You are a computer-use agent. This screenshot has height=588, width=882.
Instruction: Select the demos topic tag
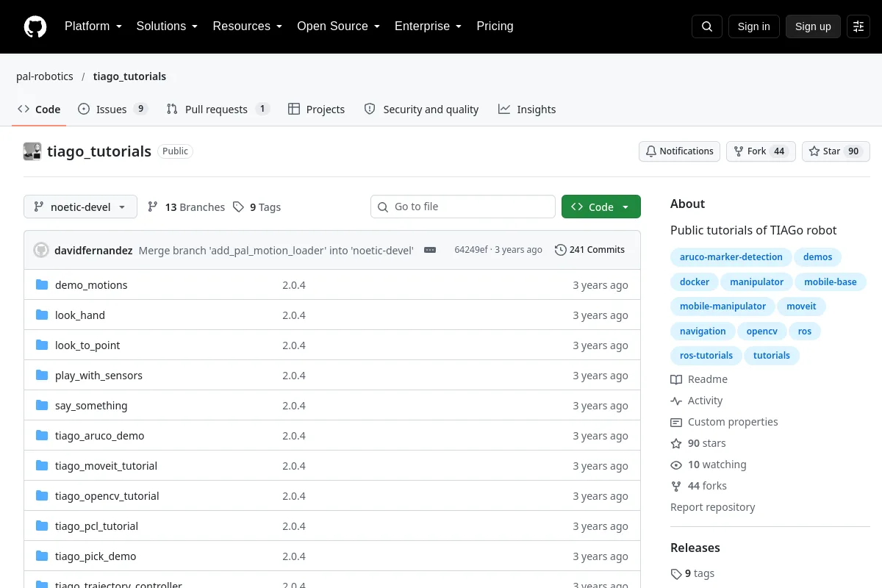(x=818, y=257)
